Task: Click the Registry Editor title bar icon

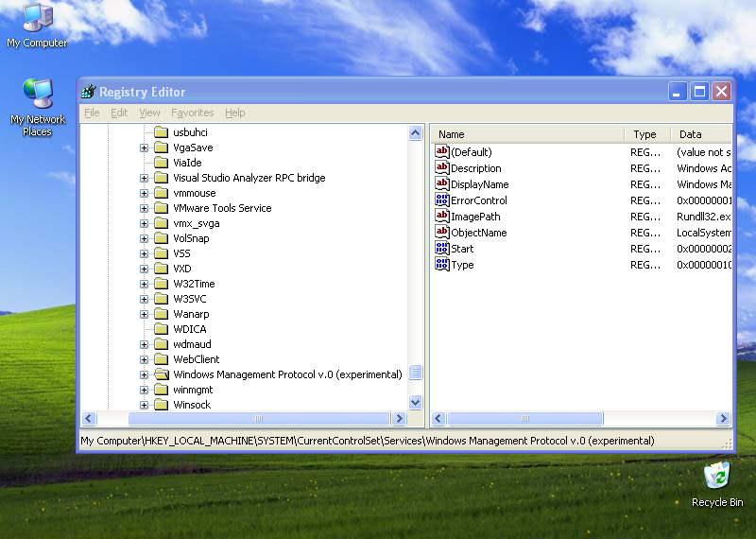Action: point(89,91)
